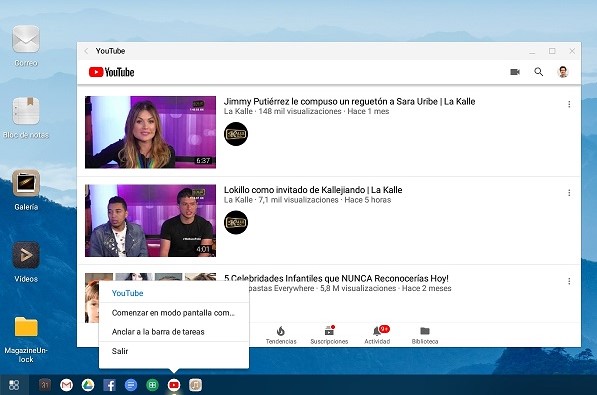The width and height of the screenshot is (597, 395).
Task: Open the MagazineUnlock folder on desktop
Action: point(26,327)
